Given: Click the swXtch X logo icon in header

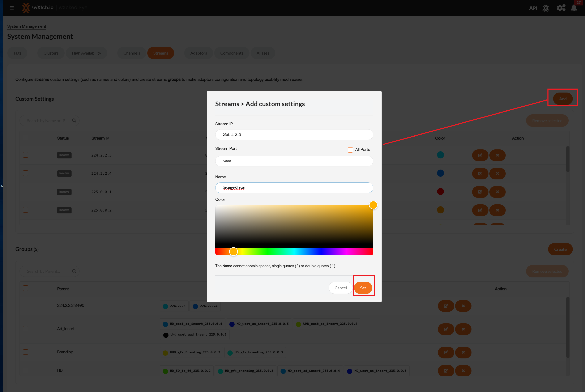Looking at the screenshot, I should click(x=546, y=8).
